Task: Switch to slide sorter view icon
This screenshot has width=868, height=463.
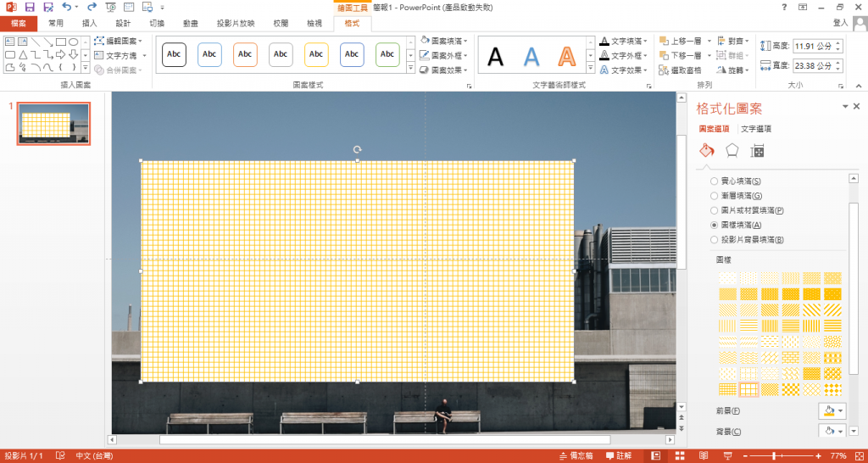Action: tap(679, 455)
